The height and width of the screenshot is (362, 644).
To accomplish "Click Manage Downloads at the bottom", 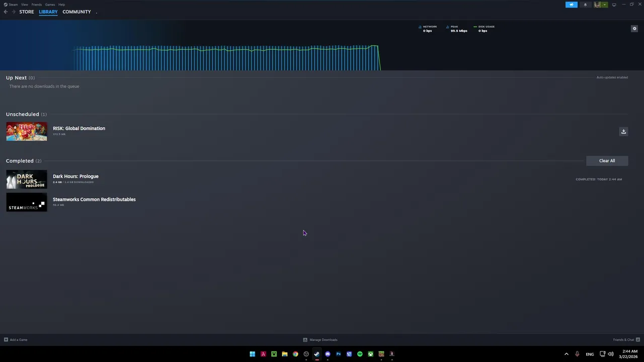I will [x=320, y=340].
